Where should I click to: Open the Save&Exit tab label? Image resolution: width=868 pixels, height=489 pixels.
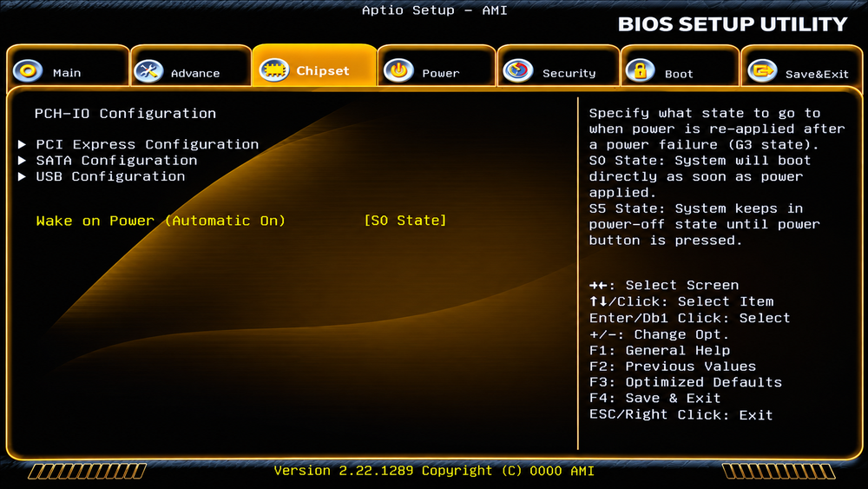point(817,74)
